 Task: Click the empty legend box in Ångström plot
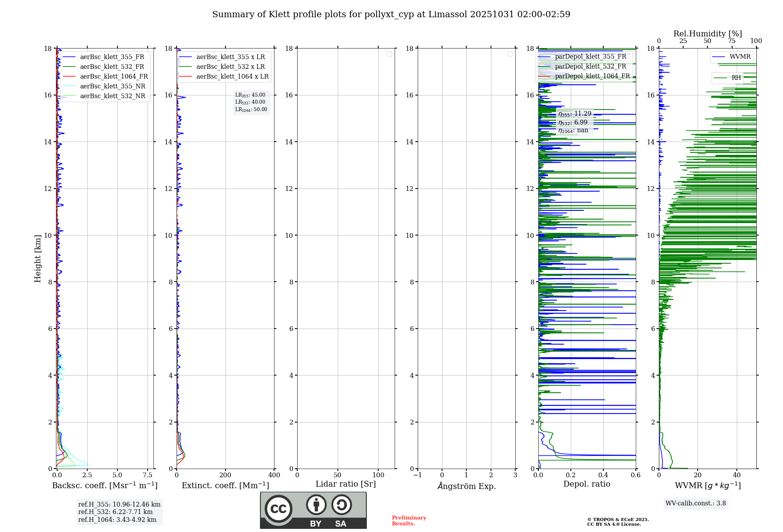pyautogui.click(x=510, y=54)
